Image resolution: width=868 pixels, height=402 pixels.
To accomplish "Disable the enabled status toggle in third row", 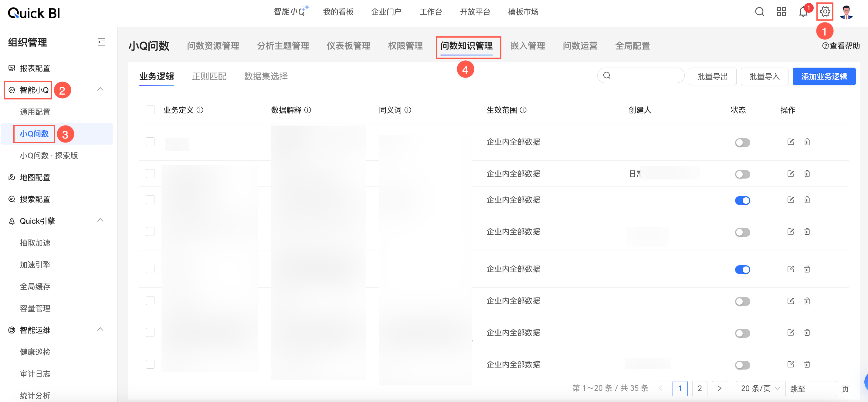I will pyautogui.click(x=742, y=201).
